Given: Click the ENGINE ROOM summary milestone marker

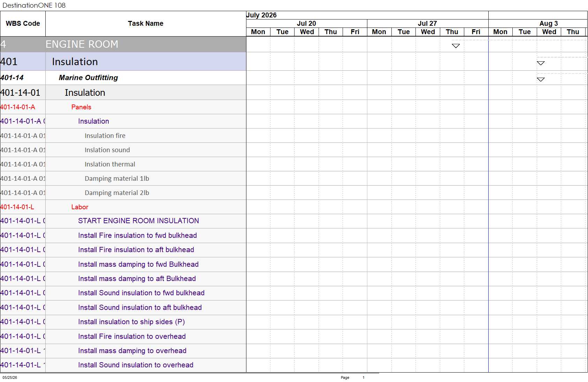Looking at the screenshot, I should pyautogui.click(x=456, y=46).
